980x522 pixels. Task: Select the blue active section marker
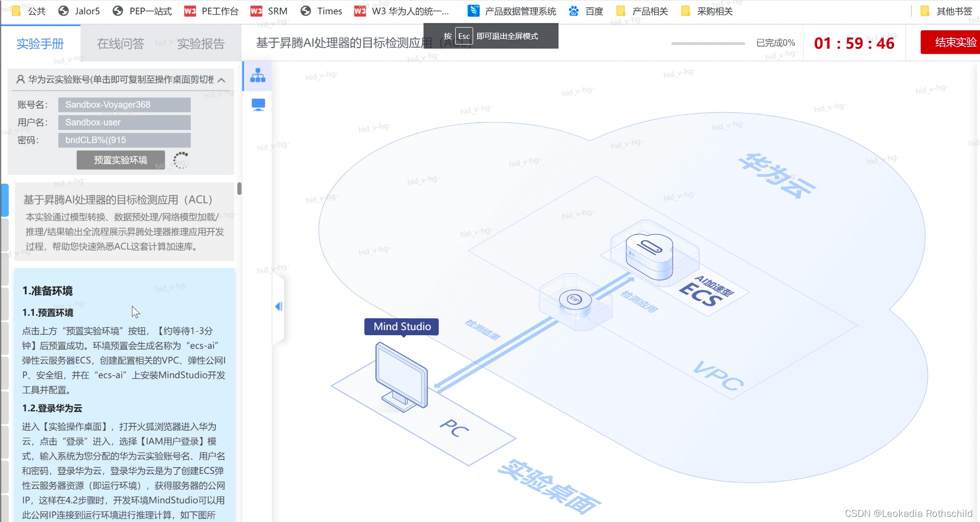[x=5, y=200]
